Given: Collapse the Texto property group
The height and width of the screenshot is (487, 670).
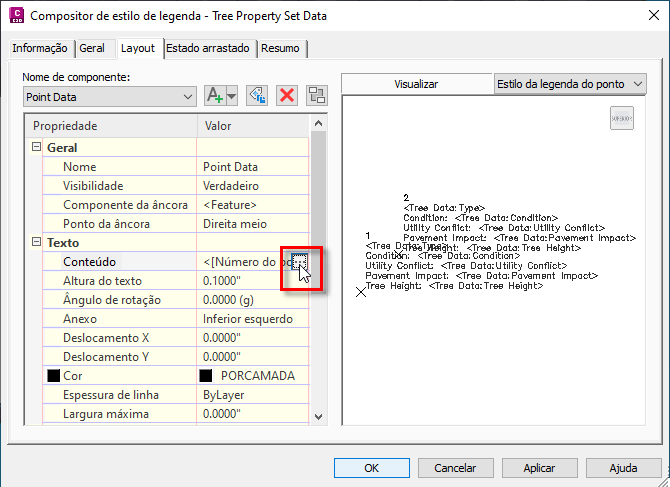Looking at the screenshot, I should [37, 242].
